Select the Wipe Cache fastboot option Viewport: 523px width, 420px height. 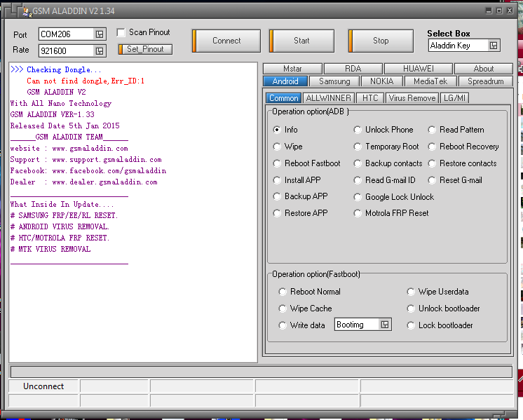tap(305, 309)
